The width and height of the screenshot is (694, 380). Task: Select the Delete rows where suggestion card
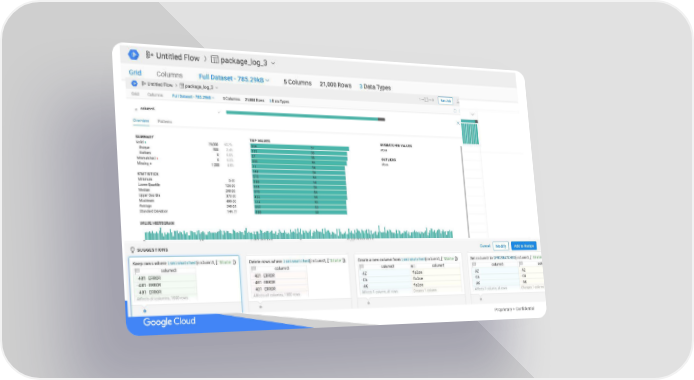297,280
